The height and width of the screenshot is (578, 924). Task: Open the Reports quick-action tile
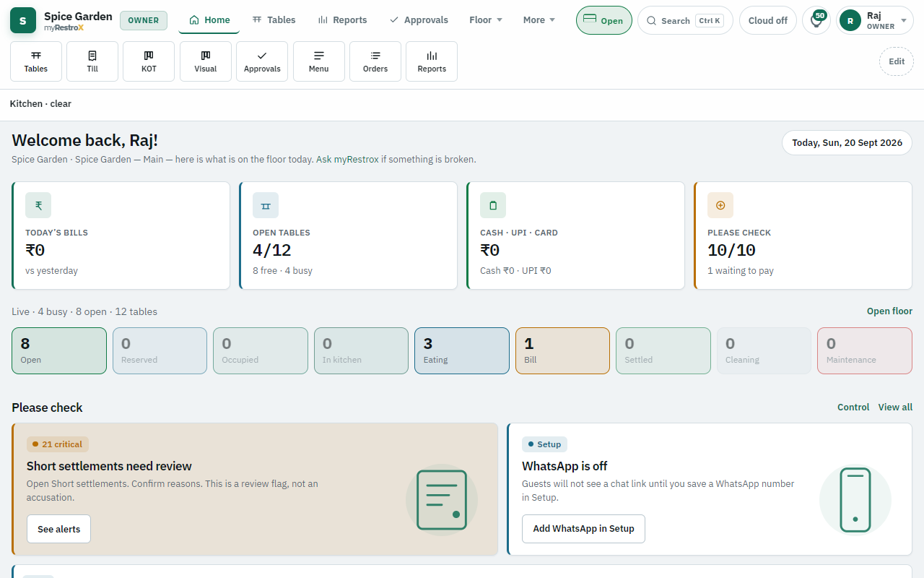pos(432,61)
